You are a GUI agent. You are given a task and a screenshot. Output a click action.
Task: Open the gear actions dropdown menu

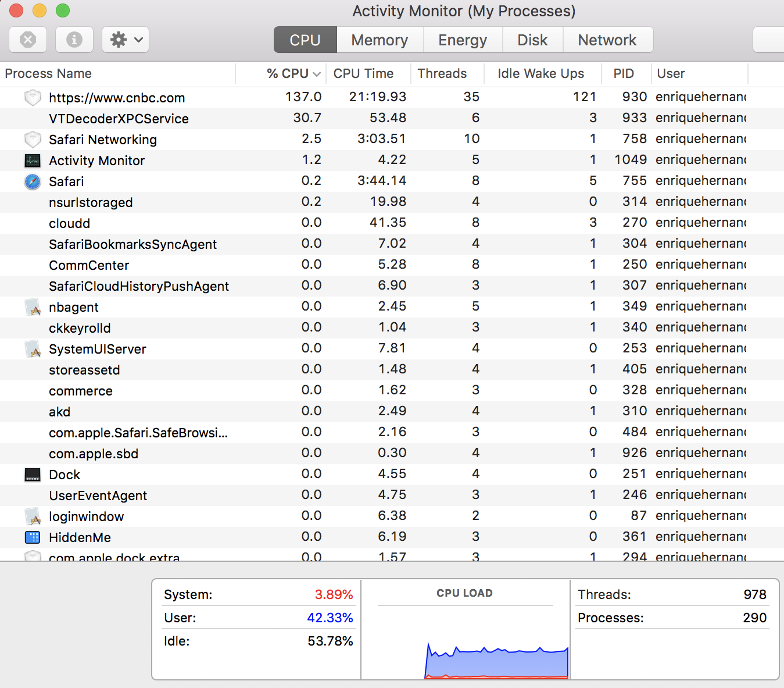pos(126,40)
